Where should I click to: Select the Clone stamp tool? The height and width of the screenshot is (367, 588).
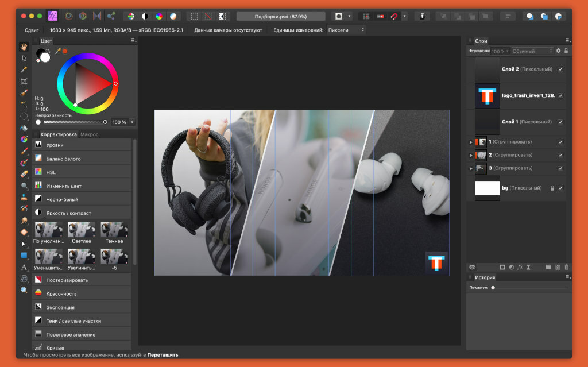(x=24, y=197)
